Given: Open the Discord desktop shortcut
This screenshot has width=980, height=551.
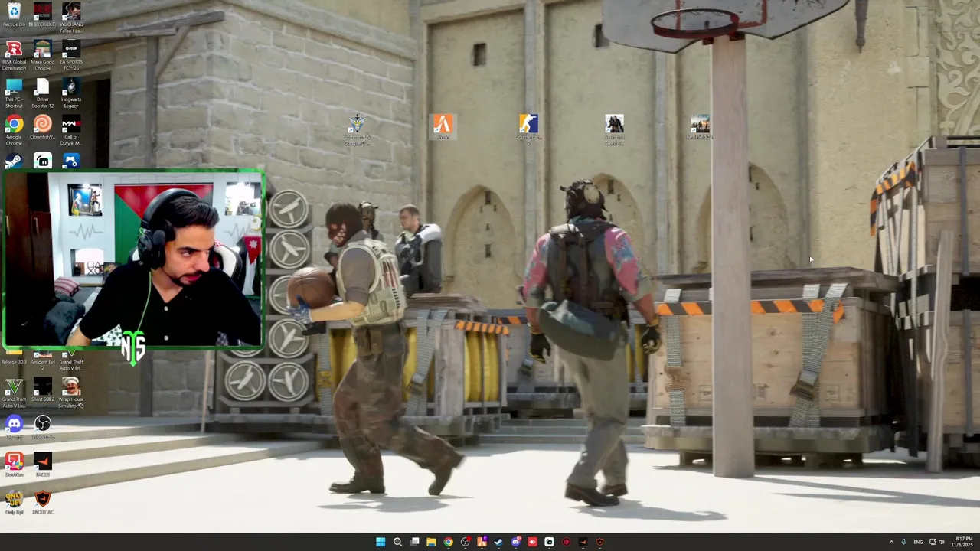Looking at the screenshot, I should tap(14, 427).
